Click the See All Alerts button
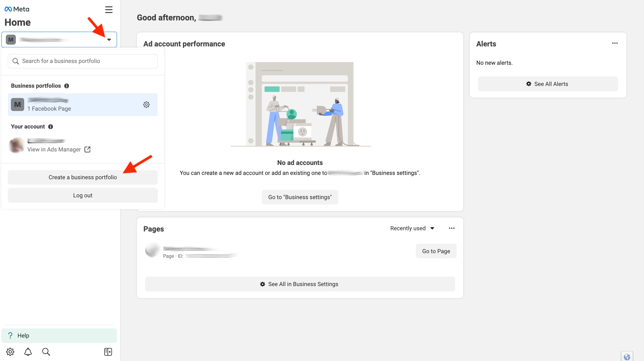 (548, 84)
